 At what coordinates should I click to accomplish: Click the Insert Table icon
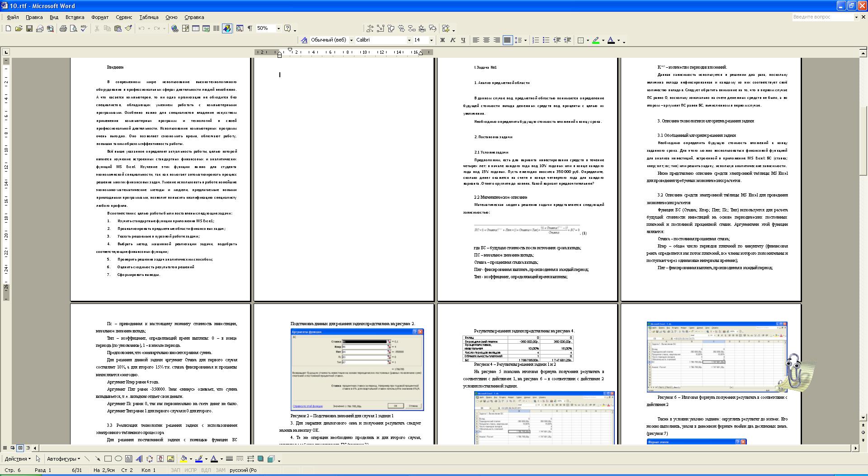196,28
